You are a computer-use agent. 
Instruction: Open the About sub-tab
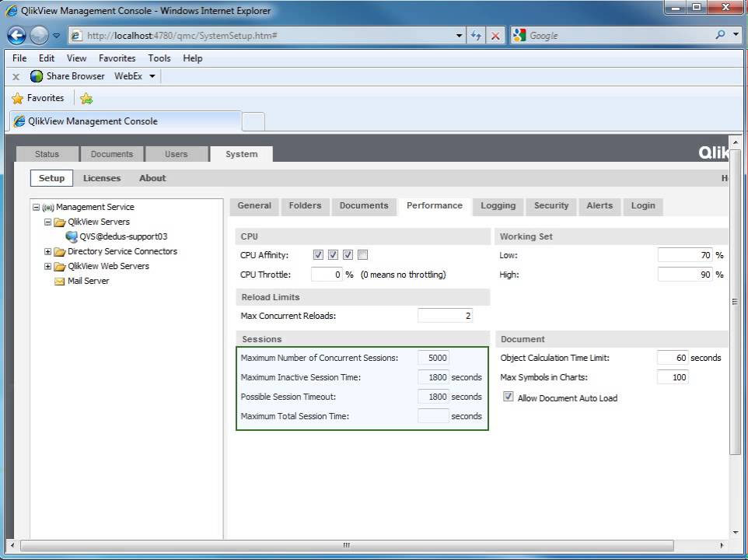(152, 178)
